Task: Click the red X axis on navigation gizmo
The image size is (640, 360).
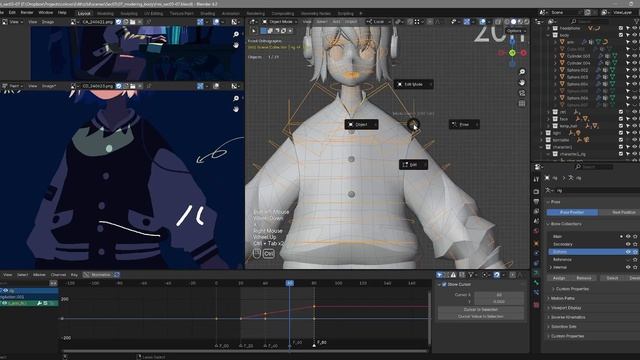Action: pyautogui.click(x=523, y=53)
